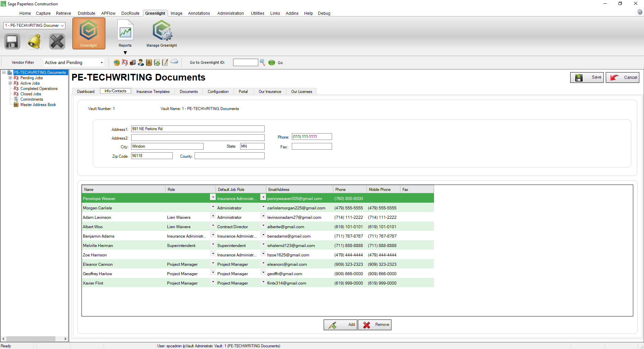644x349 pixels.
Task: Collapse the PE-TECHWRITING Documents root node
Action: click(4, 72)
